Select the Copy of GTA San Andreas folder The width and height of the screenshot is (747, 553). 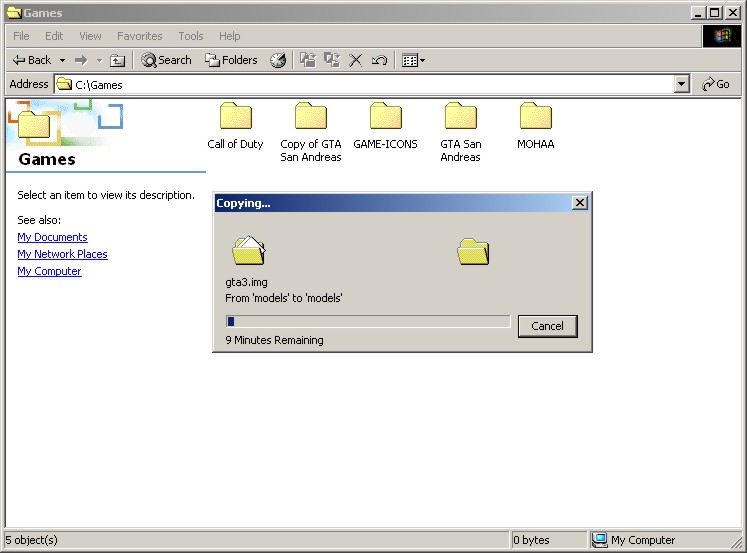[311, 132]
